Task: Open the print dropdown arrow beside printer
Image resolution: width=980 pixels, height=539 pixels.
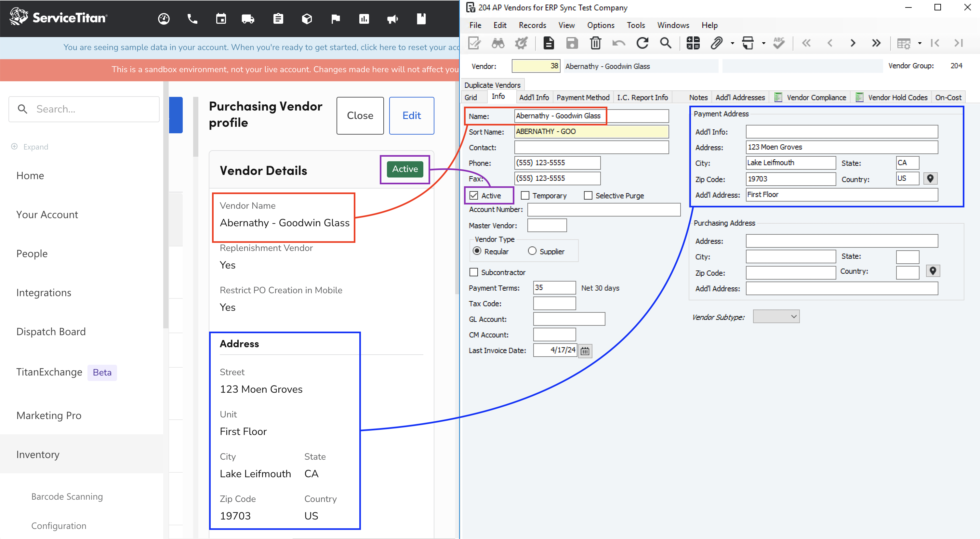Action: (x=763, y=43)
